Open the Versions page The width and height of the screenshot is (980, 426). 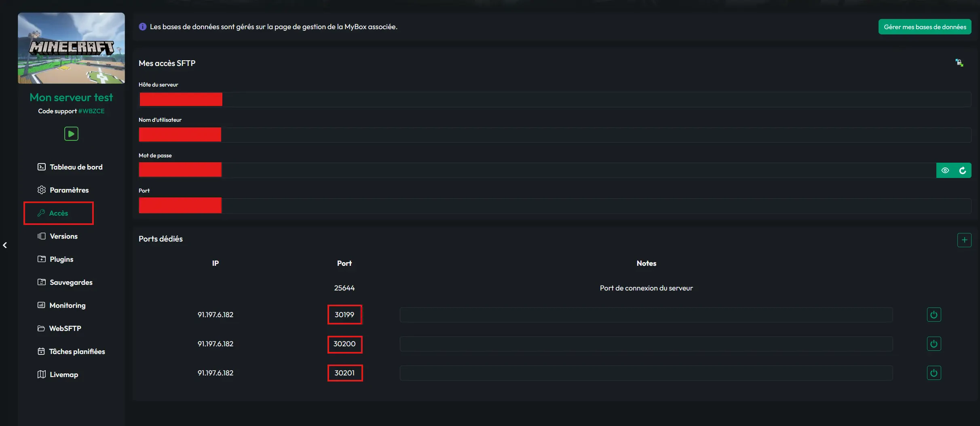[x=57, y=236]
